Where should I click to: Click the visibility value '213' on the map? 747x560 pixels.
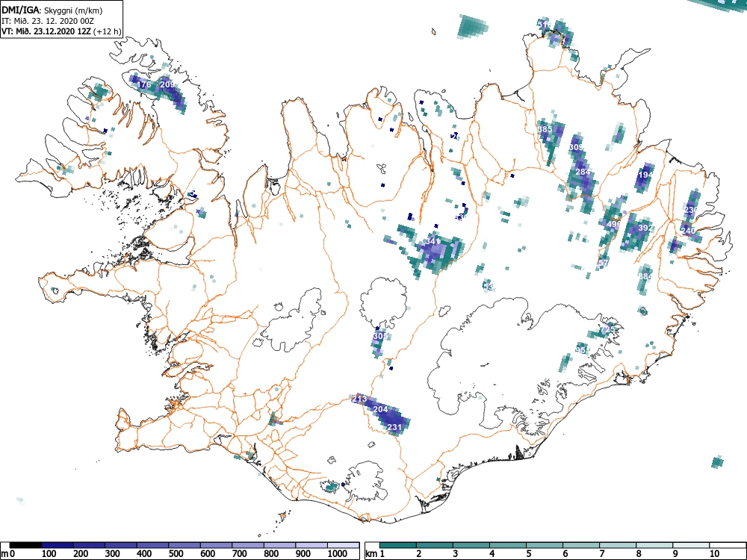pyautogui.click(x=360, y=399)
